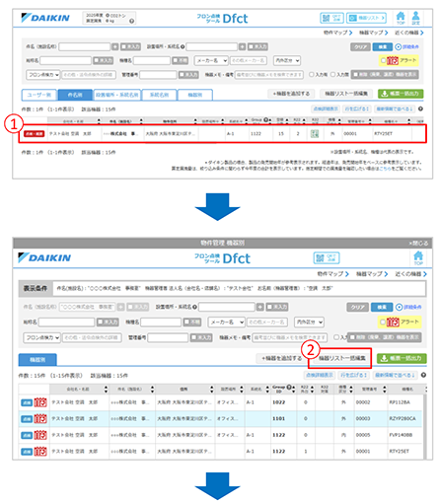Switch to the ユーザー別 tab
The height and width of the screenshot is (504, 439).
pyautogui.click(x=39, y=95)
